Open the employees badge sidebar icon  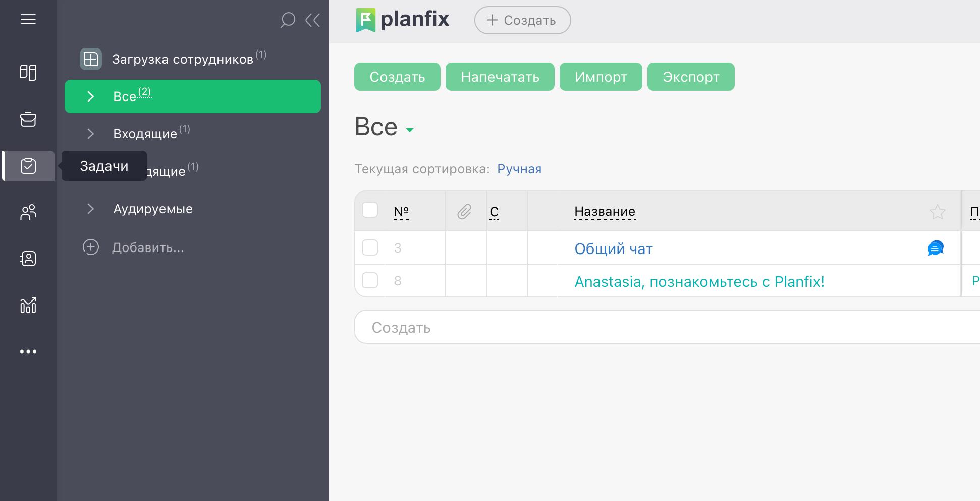pos(28,259)
